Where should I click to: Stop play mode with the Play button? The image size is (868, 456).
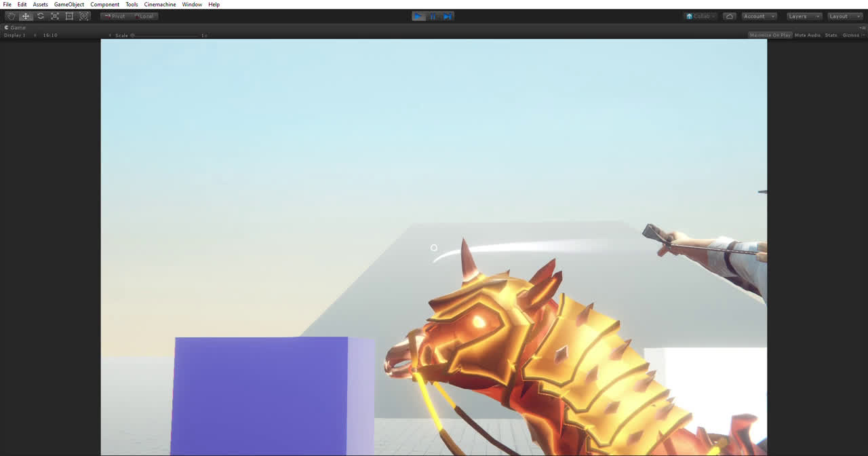tap(418, 16)
